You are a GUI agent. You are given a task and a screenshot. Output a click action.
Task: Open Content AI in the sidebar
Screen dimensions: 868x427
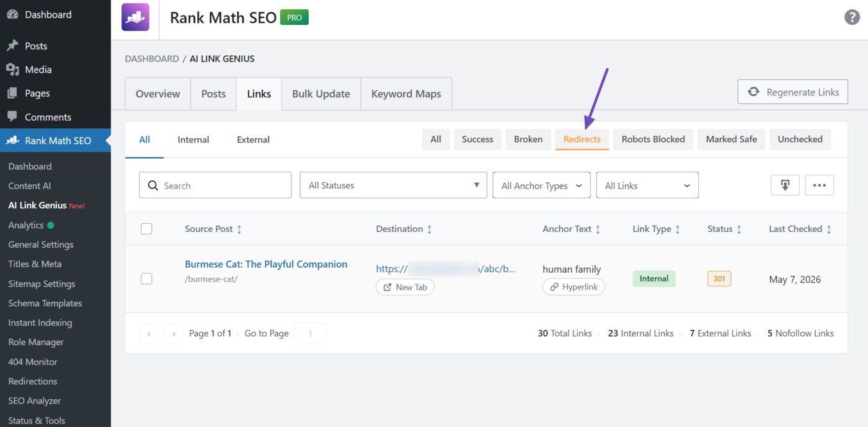[30, 186]
